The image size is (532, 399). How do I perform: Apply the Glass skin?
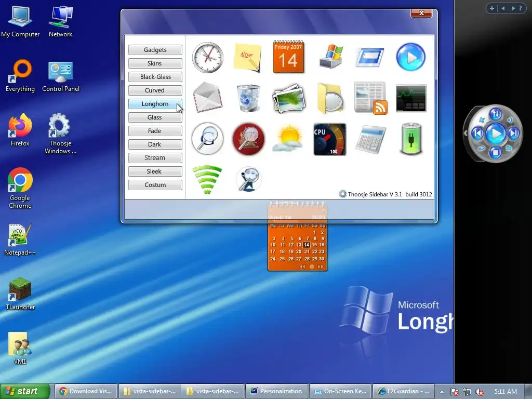(x=155, y=117)
